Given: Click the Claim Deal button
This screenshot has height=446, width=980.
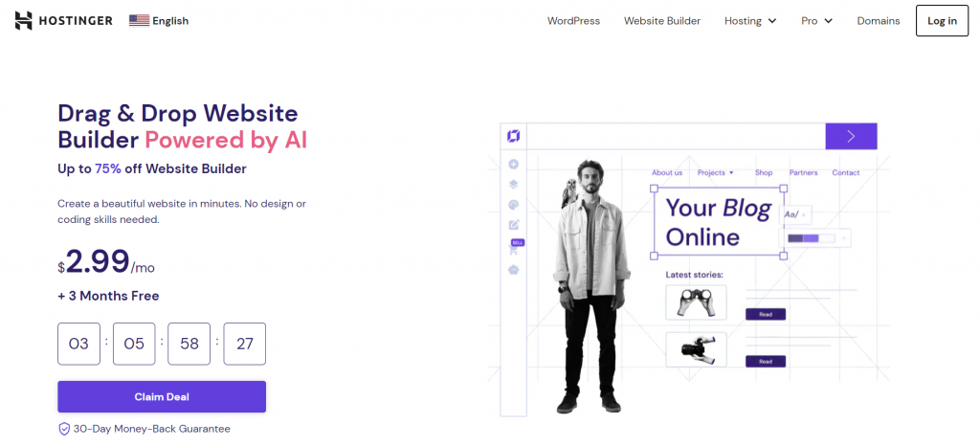Looking at the screenshot, I should pyautogui.click(x=162, y=396).
